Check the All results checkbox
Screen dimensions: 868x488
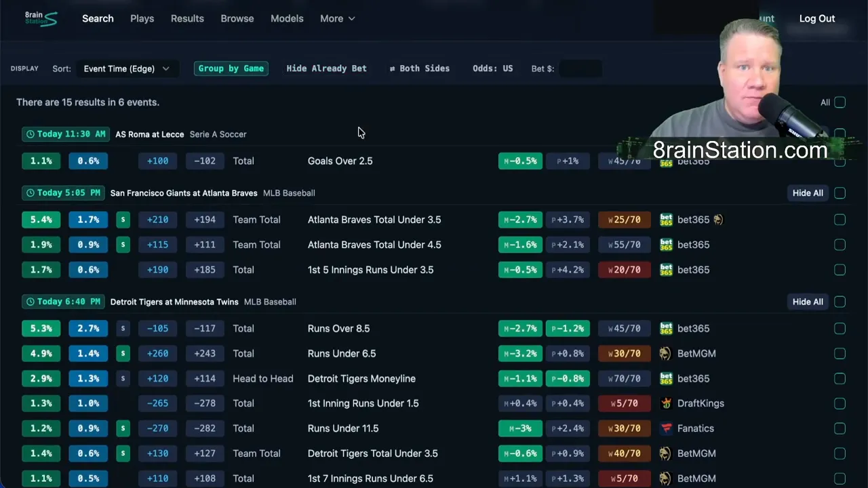(840, 102)
